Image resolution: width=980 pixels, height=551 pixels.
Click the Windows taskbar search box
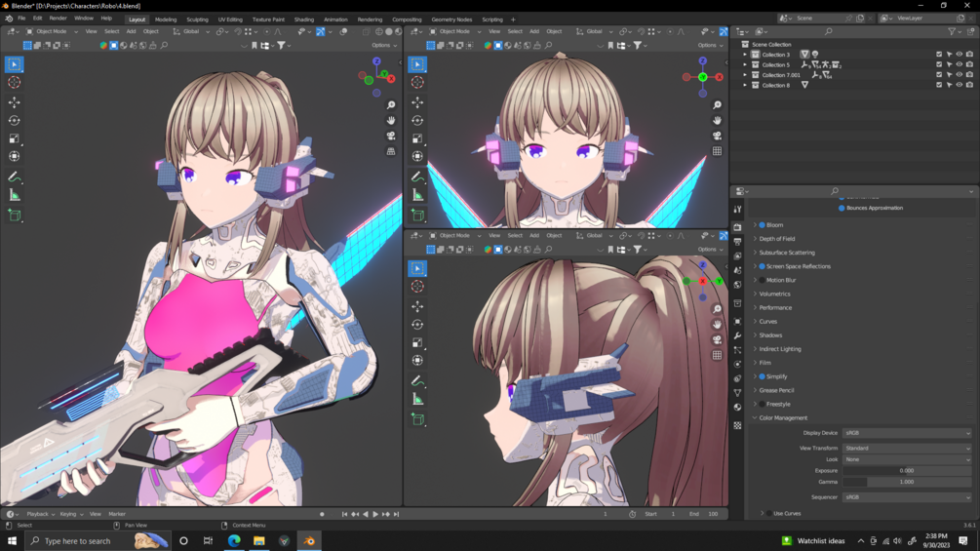tap(98, 541)
